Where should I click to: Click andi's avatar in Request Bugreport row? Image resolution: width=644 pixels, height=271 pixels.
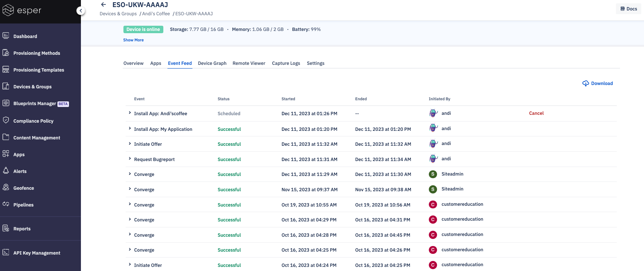click(x=433, y=159)
